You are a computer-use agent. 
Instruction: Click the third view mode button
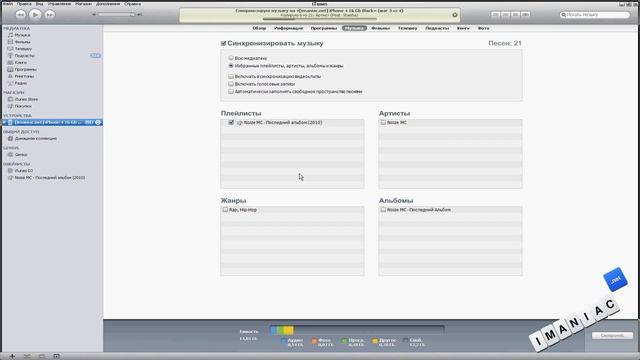click(516, 14)
